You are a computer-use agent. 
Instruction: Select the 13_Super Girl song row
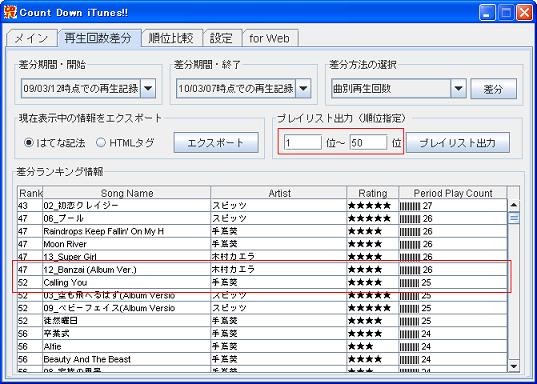(262, 257)
